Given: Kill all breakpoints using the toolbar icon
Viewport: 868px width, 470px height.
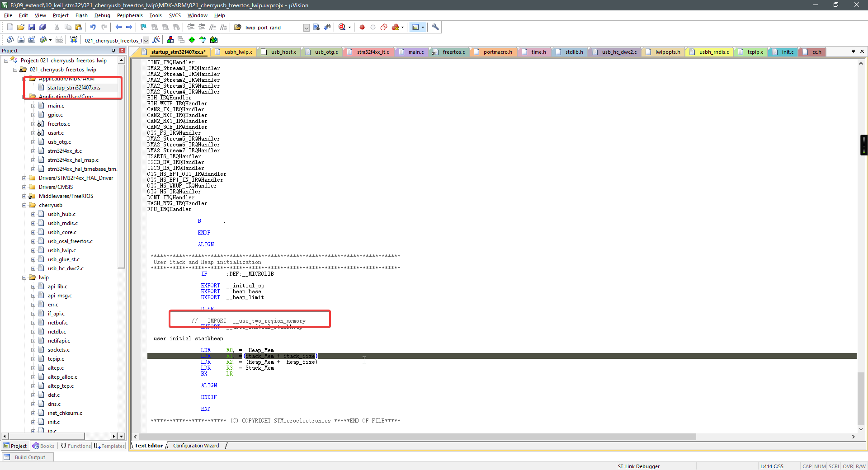Looking at the screenshot, I should [395, 27].
